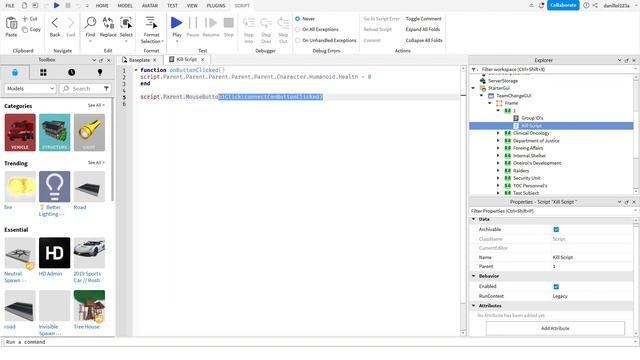This screenshot has height=360, width=640.
Task: Open the PLUGINS ribbon tab
Action: [216, 6]
